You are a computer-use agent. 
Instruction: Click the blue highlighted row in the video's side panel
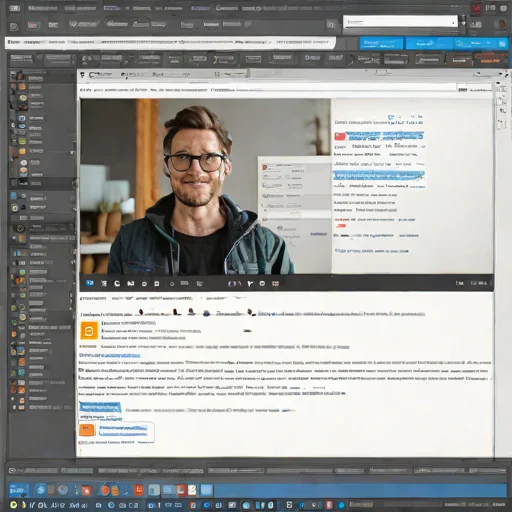click(379, 175)
